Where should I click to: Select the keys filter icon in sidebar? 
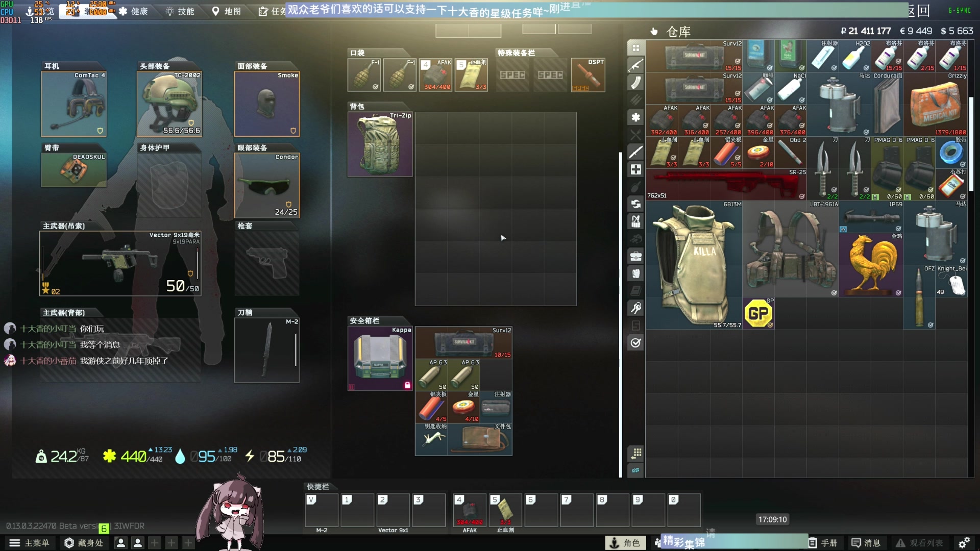[635, 308]
